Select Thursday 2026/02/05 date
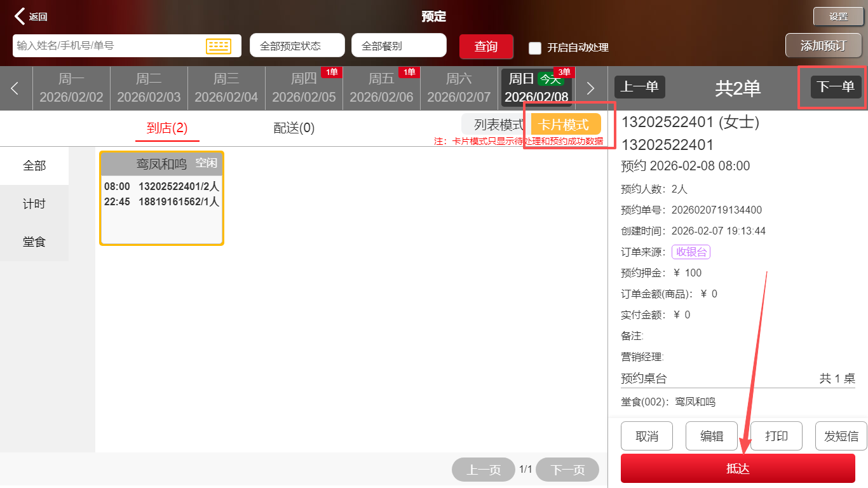The height and width of the screenshot is (488, 868). (x=304, y=88)
